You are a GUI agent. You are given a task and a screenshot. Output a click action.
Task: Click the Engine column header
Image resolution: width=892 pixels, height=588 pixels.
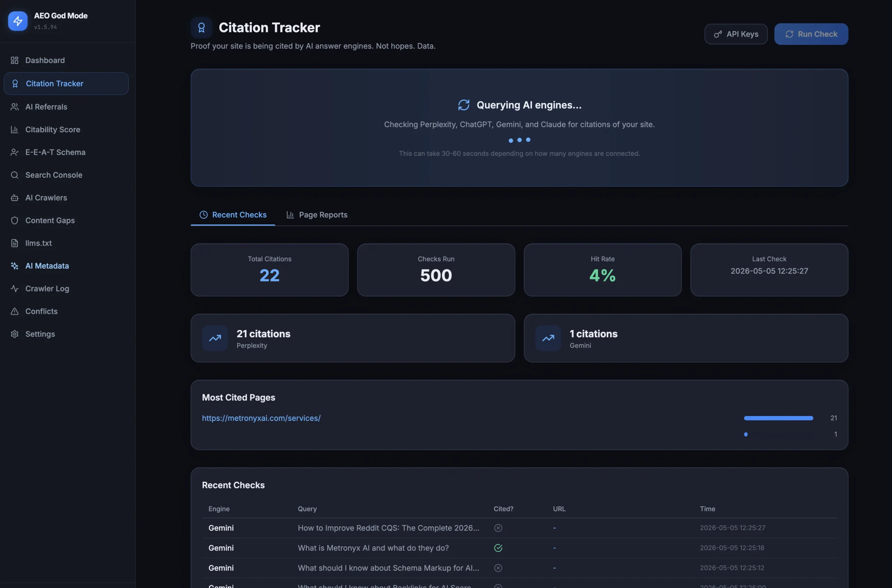(x=219, y=509)
